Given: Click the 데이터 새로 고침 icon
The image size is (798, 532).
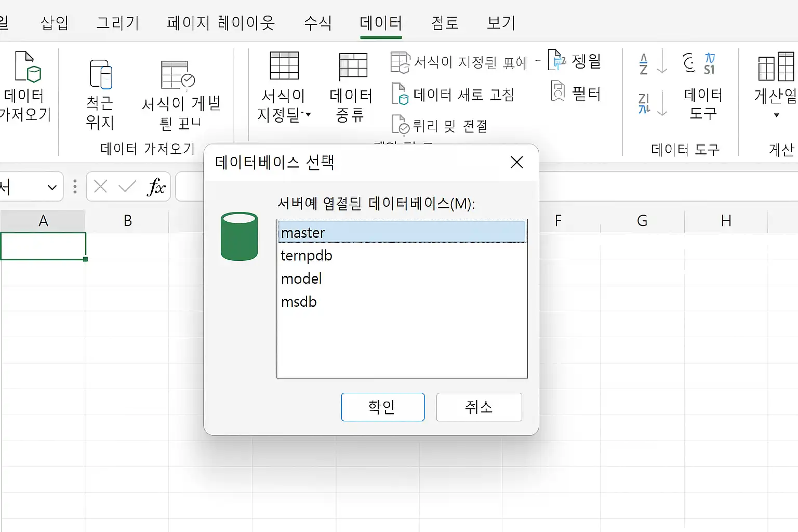Looking at the screenshot, I should (400, 95).
